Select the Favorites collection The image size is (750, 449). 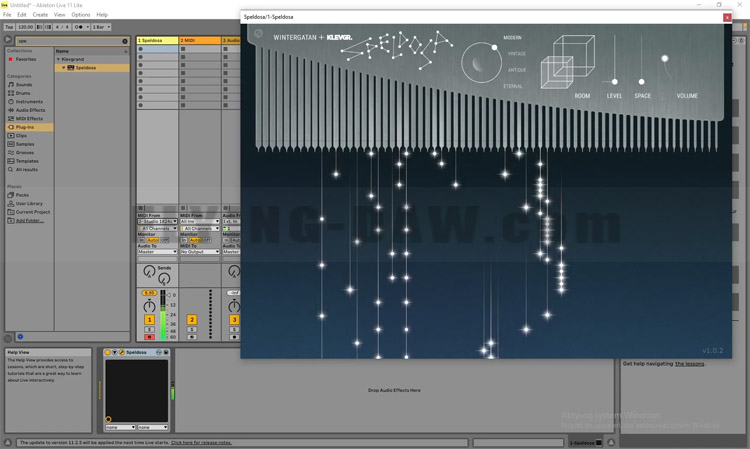click(x=25, y=59)
